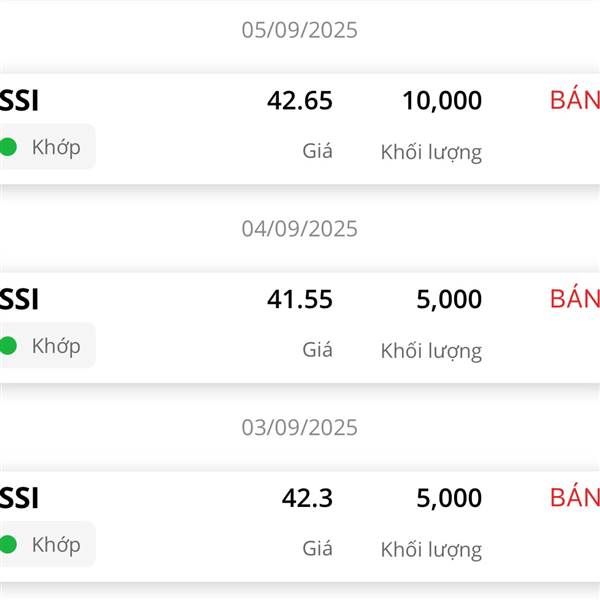Viewport: 600px width, 600px height.
Task: Open the SSI order dated 03/09/2025
Action: (300, 527)
